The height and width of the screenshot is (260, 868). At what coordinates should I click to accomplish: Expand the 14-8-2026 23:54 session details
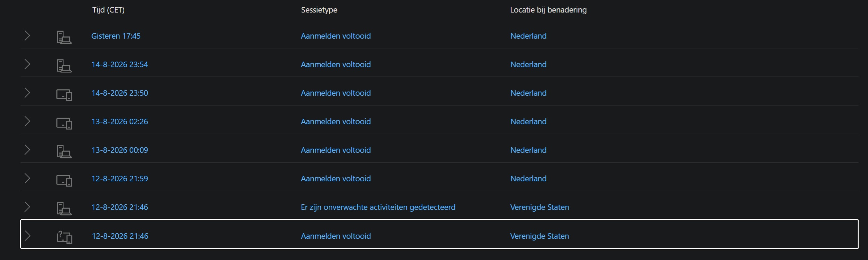click(27, 64)
